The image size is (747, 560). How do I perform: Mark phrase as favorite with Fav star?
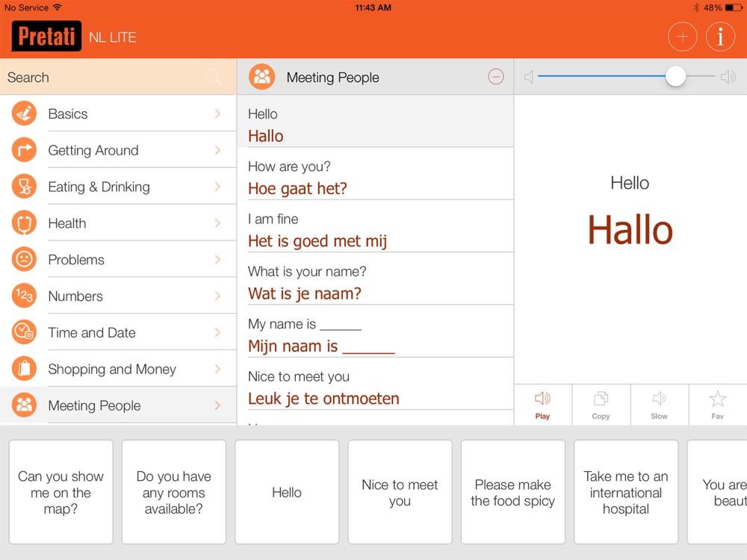(x=717, y=405)
